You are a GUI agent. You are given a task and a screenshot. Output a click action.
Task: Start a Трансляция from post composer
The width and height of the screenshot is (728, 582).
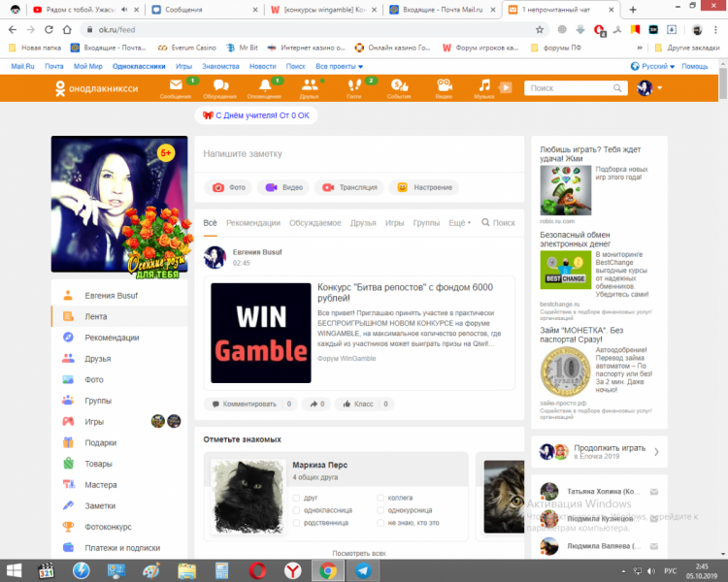coord(349,187)
